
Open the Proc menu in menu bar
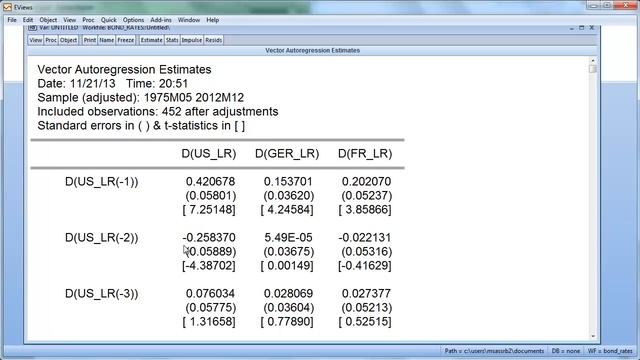coord(88,20)
